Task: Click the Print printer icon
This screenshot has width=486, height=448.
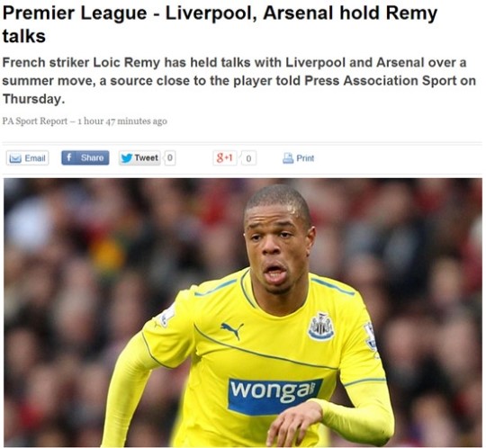Action: tap(288, 158)
